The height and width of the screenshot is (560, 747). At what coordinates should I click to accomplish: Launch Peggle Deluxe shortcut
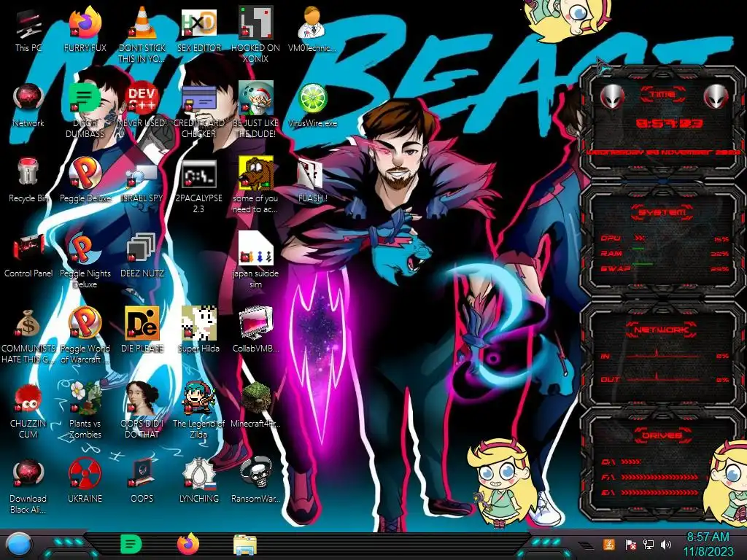pos(85,181)
